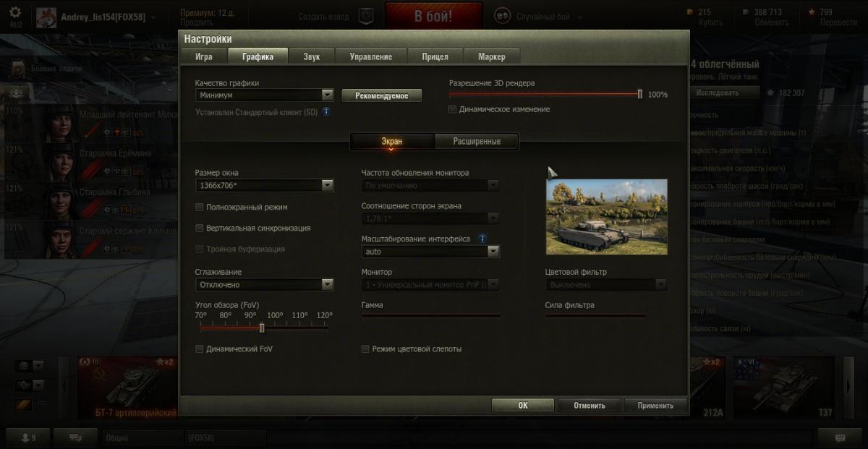Toggle Тройная буферизация checkbox
868x449 pixels.
200,249
